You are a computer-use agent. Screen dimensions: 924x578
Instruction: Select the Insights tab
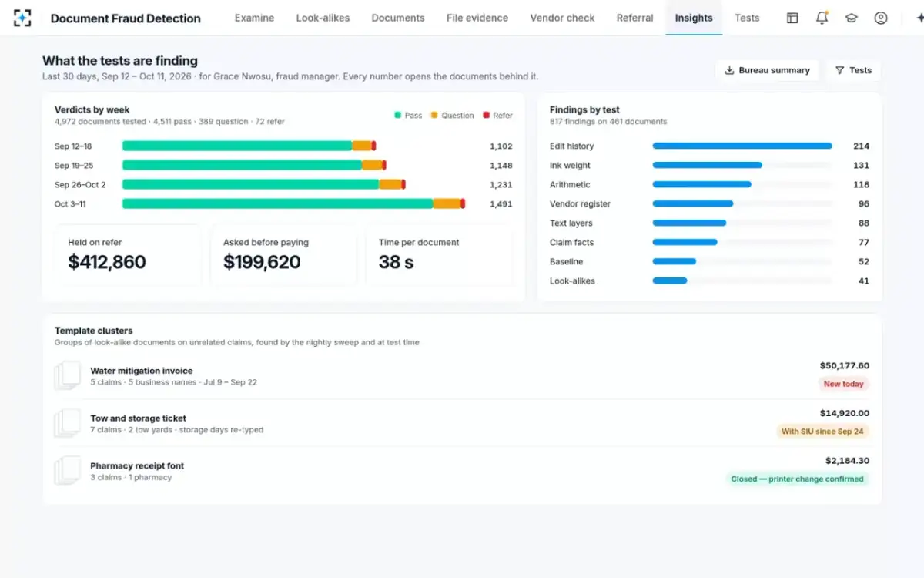coord(694,18)
